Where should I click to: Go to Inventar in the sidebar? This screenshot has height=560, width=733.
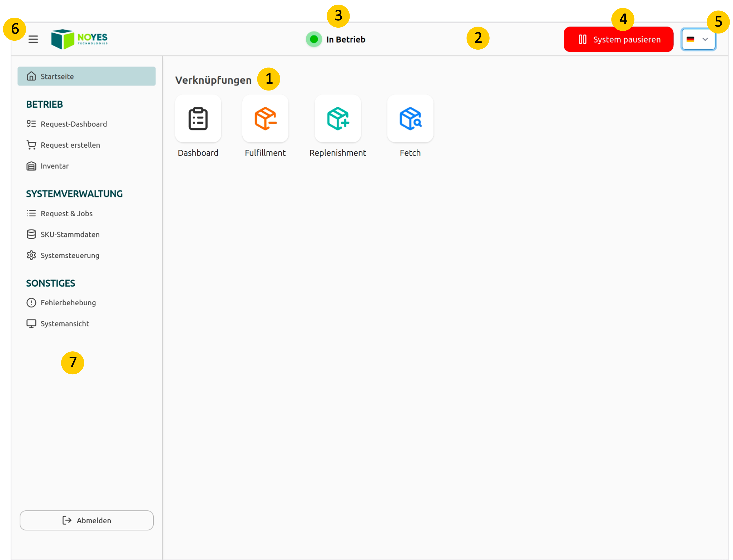click(x=48, y=166)
